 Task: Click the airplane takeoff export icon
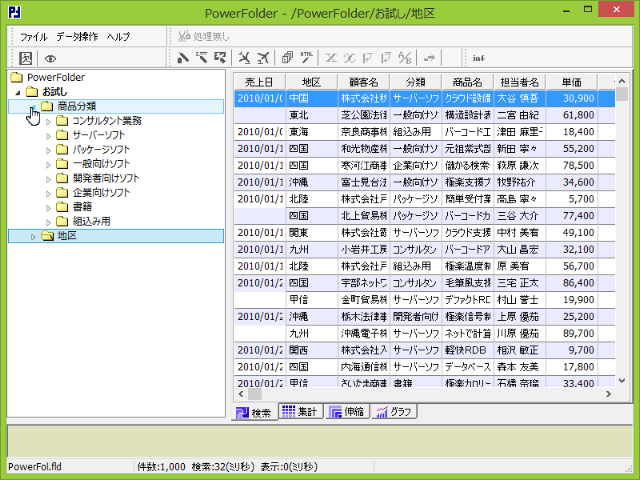pyautogui.click(x=263, y=58)
